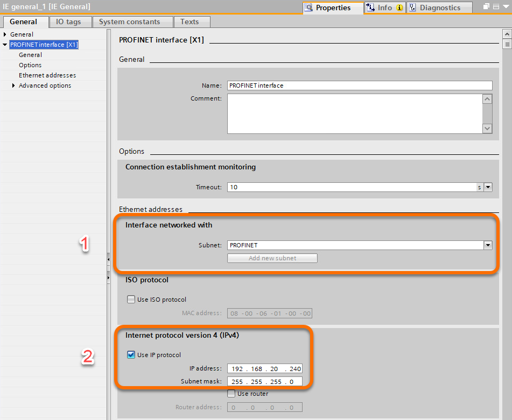
Task: Click the main panel scrollbar thumb
Action: [507, 44]
